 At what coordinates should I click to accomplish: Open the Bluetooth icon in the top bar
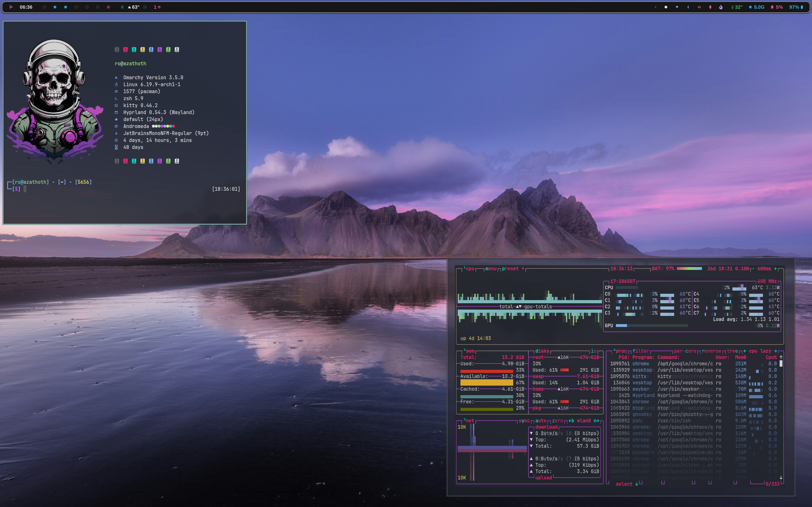(688, 7)
